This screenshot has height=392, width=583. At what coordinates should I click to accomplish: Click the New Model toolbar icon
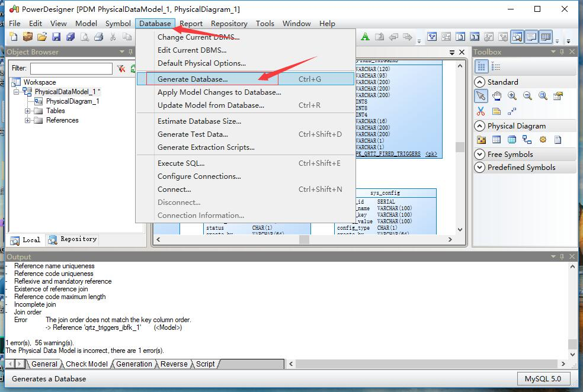pos(14,37)
